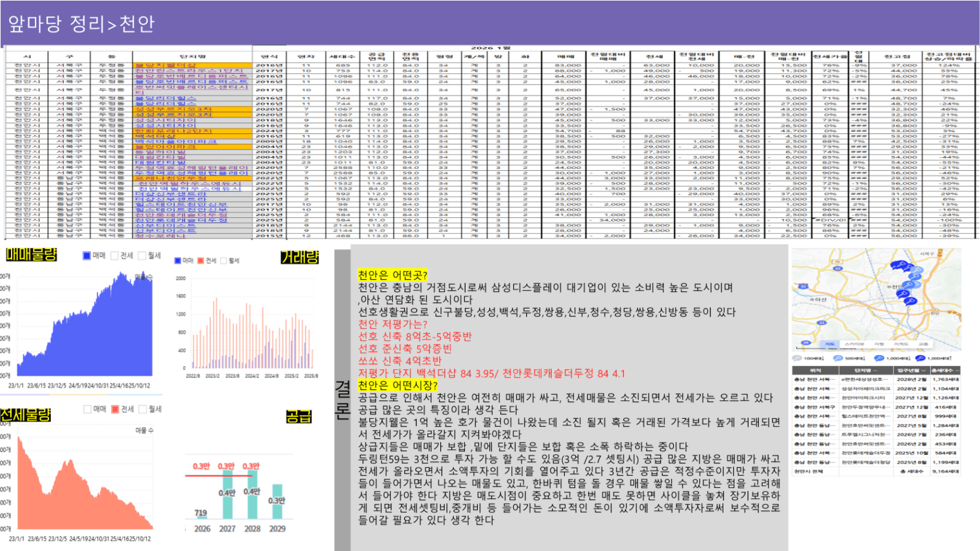Enable 전세 checkbox in 매매물량 chart
Image resolution: width=980 pixels, height=551 pixels.
pos(115,256)
